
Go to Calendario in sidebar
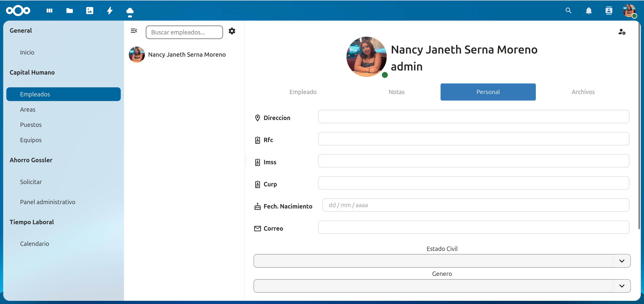click(35, 244)
